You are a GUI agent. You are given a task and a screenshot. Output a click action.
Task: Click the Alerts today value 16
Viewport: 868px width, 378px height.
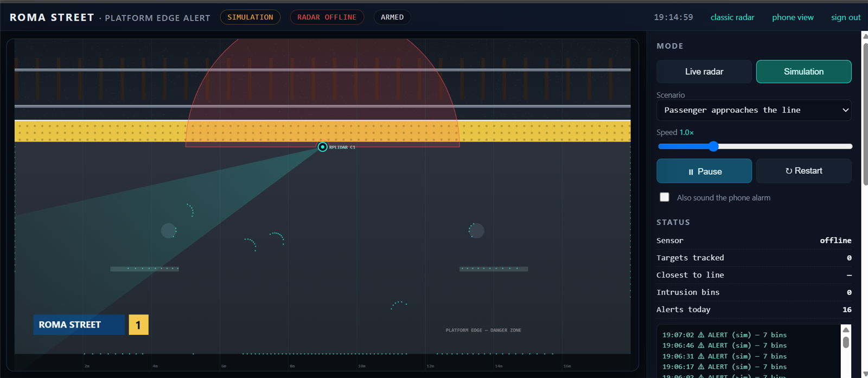[x=847, y=310]
